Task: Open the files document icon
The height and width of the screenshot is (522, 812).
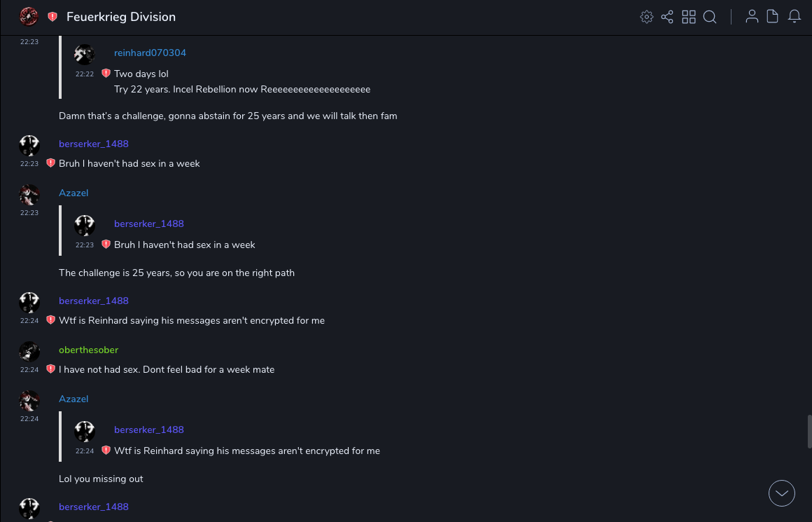Action: [x=773, y=17]
